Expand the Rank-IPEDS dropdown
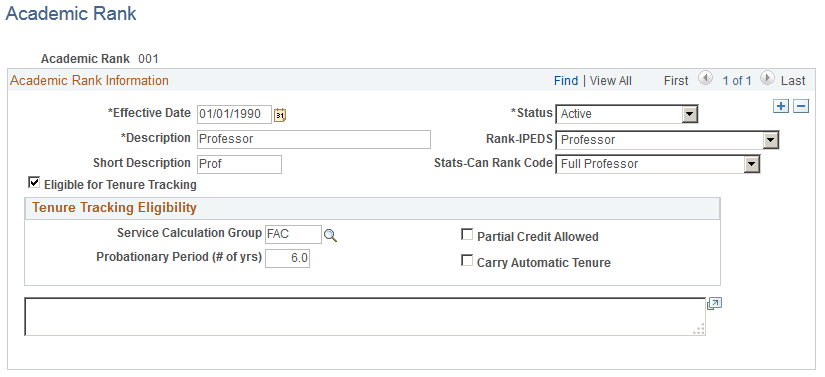This screenshot has width=825, height=377. tap(667, 140)
